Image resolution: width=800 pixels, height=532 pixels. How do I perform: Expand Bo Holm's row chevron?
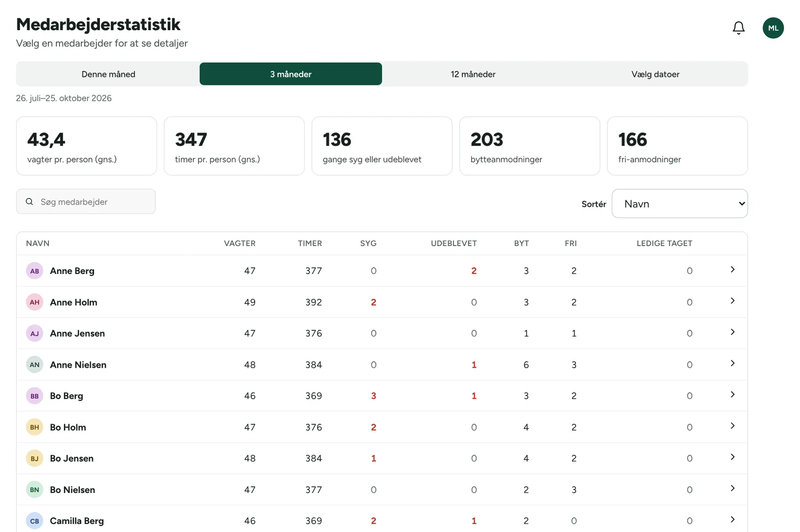point(732,426)
